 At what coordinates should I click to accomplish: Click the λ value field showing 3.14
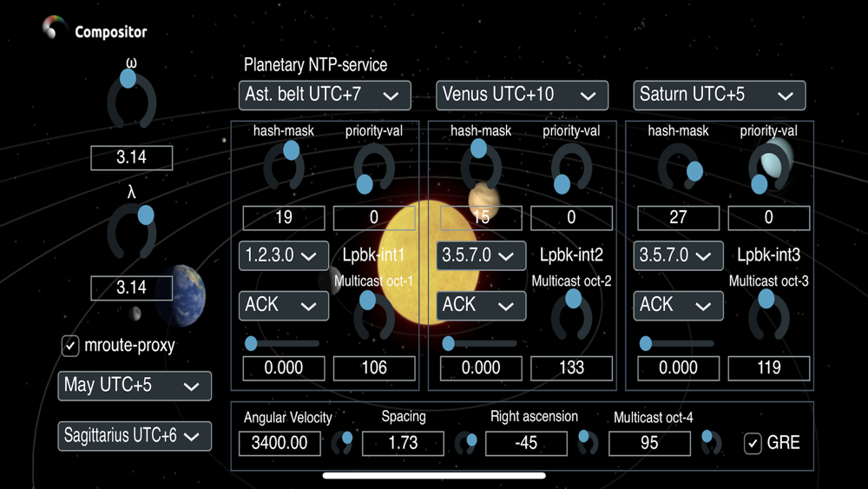[132, 288]
